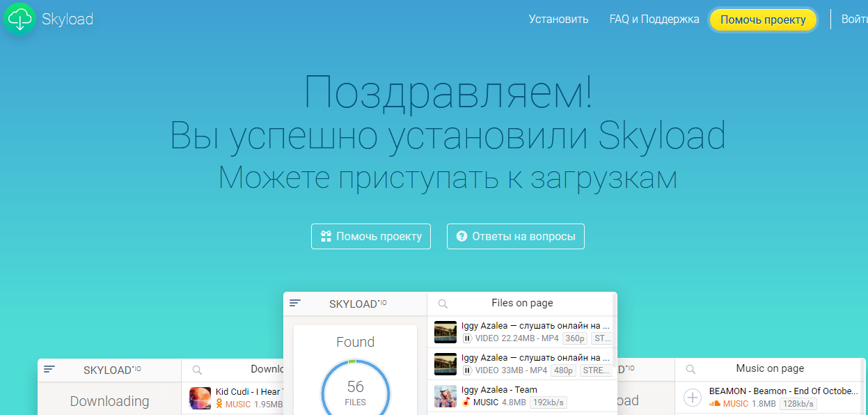868x415 pixels.
Task: Click BEAMON - Beamon - End Of Octobe... title
Action: pyautogui.click(x=783, y=391)
